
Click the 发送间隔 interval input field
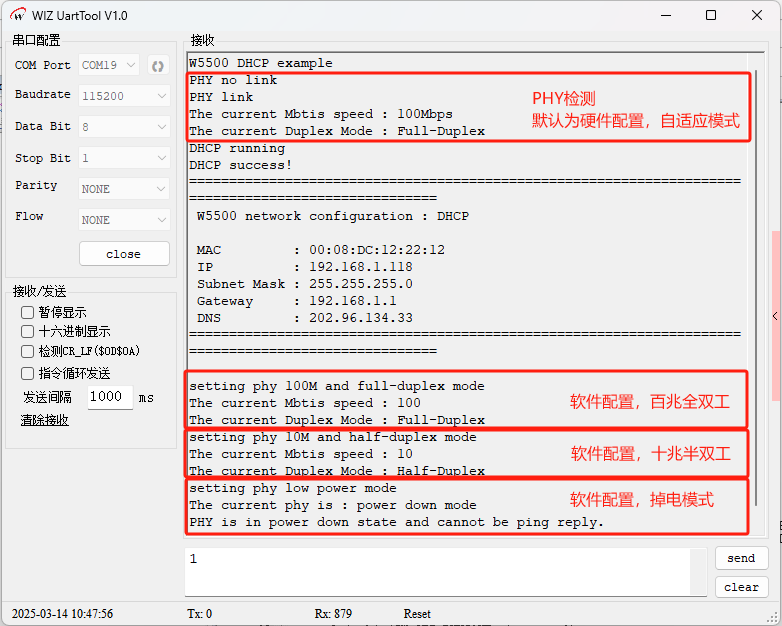[x=109, y=397]
